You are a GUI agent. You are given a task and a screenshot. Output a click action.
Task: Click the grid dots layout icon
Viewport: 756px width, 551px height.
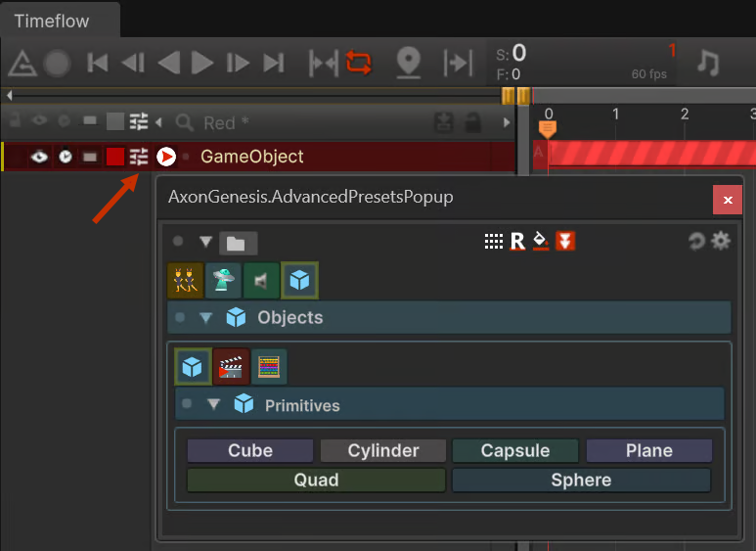coord(494,241)
